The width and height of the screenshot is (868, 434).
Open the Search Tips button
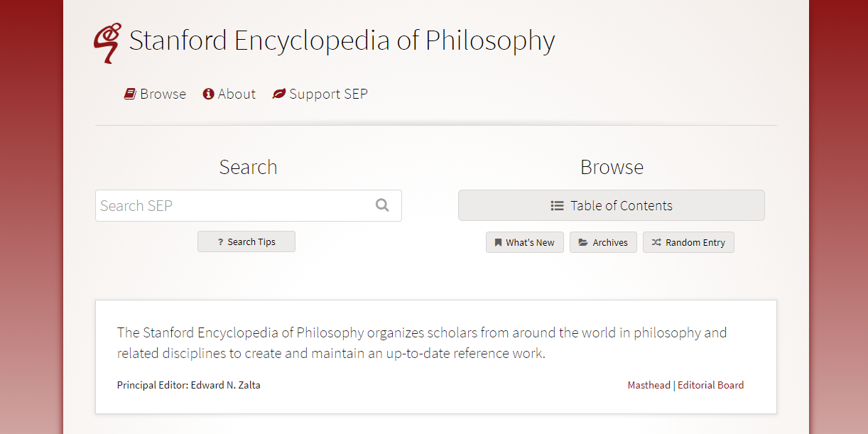point(246,242)
